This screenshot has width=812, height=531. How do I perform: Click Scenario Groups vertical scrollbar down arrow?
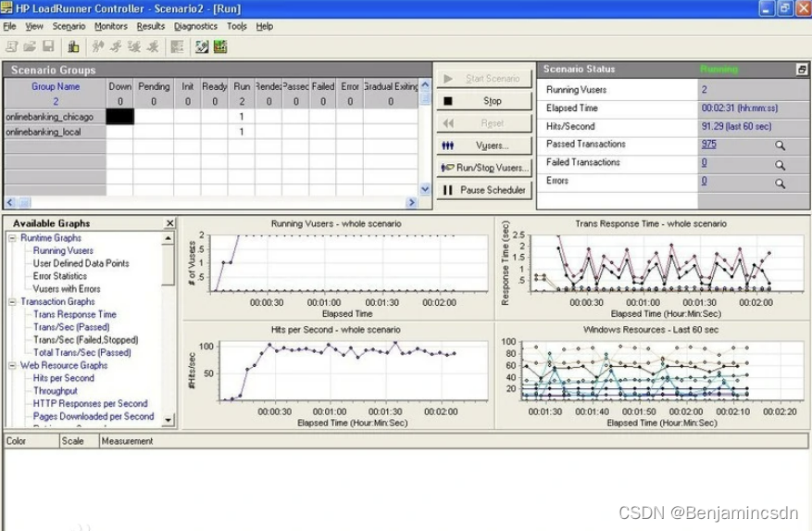(x=425, y=189)
